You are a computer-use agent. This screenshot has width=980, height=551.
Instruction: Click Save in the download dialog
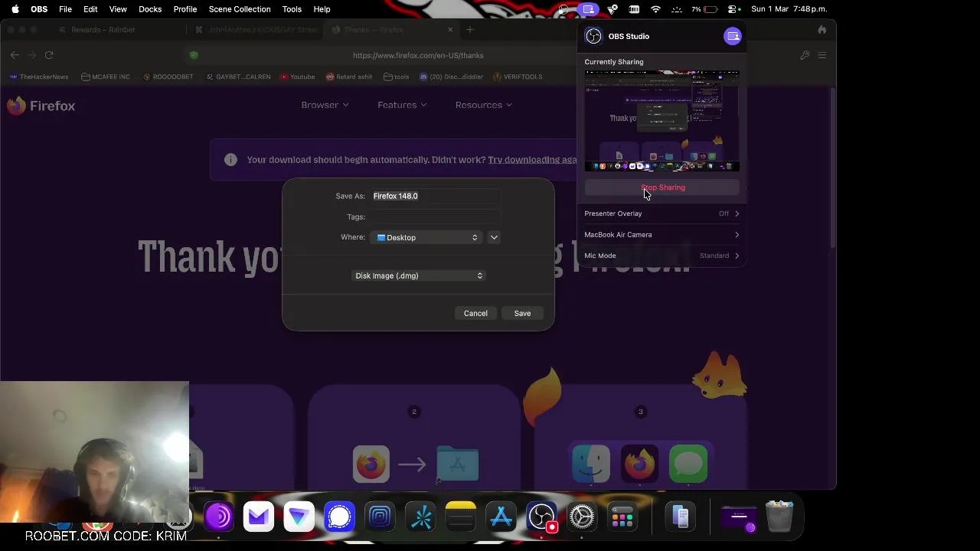(522, 313)
